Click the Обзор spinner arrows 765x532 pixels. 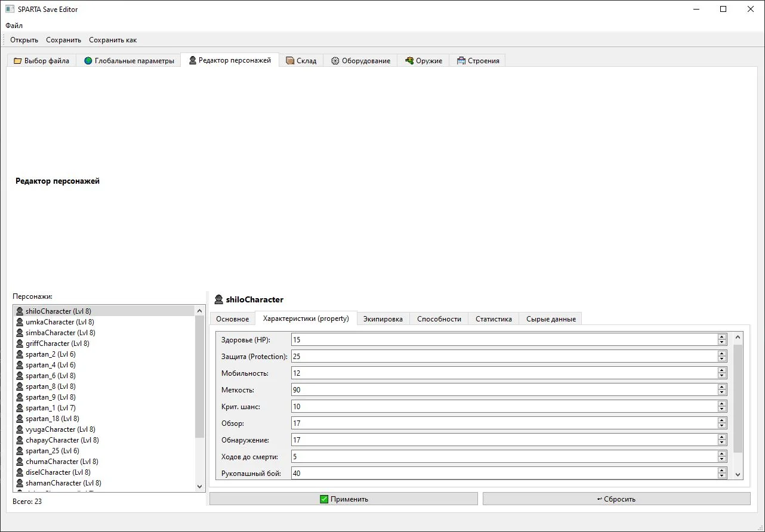click(722, 423)
